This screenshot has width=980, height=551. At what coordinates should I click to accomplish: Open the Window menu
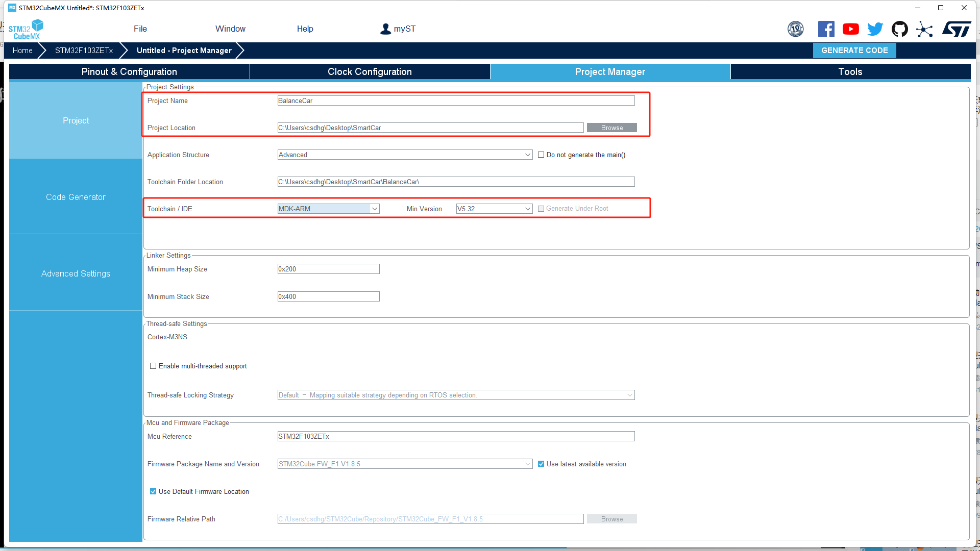click(x=230, y=29)
